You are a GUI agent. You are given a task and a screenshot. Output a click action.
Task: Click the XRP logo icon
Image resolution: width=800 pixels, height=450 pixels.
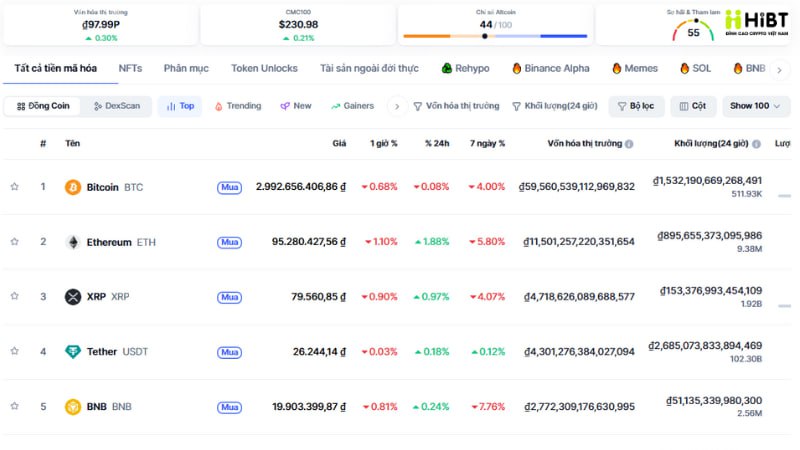[x=73, y=296]
